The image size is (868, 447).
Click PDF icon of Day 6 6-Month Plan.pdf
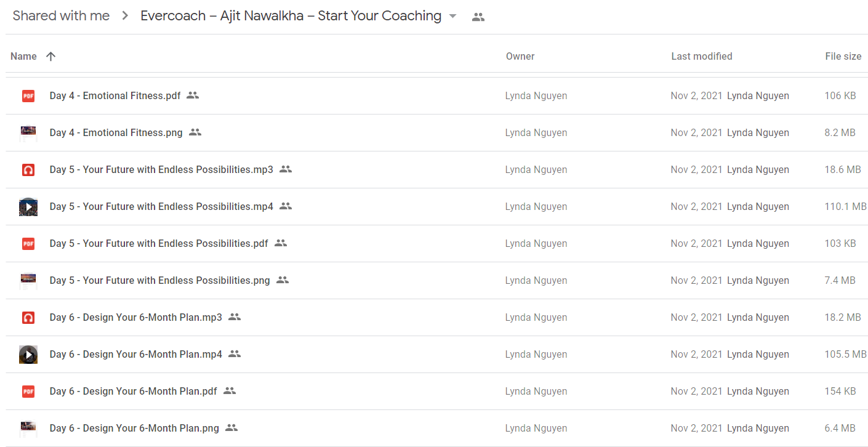tap(28, 391)
